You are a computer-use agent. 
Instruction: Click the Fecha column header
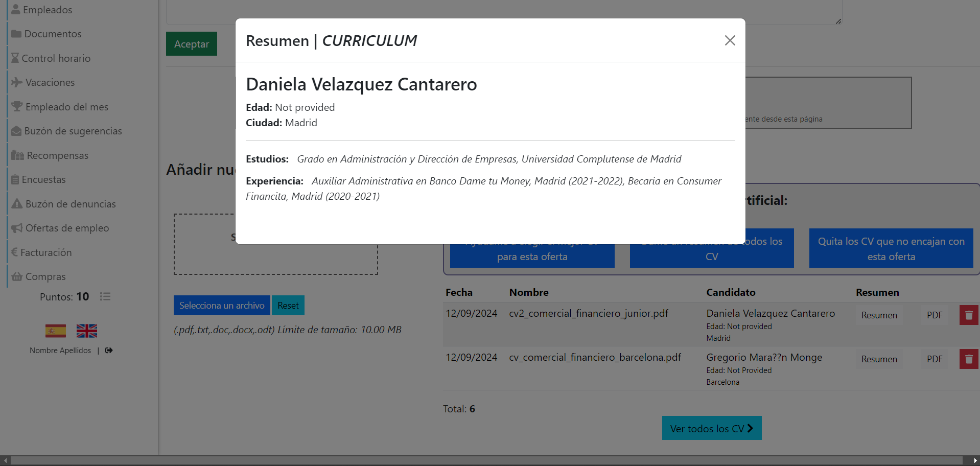tap(459, 292)
